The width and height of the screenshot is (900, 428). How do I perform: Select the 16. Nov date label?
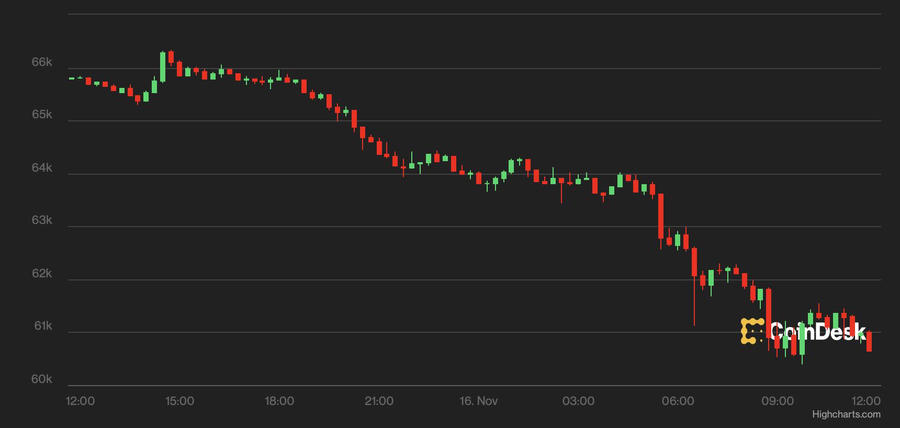point(478,401)
